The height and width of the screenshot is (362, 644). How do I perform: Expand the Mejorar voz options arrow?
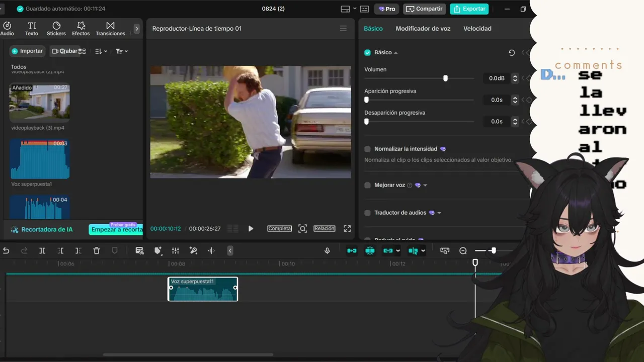tap(425, 186)
